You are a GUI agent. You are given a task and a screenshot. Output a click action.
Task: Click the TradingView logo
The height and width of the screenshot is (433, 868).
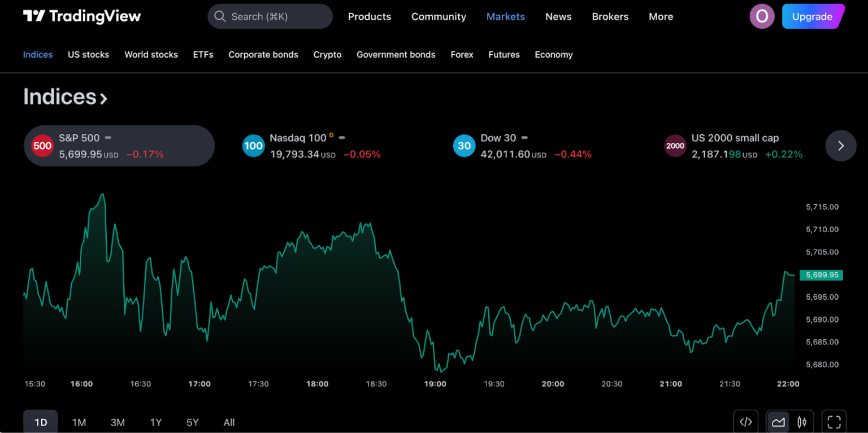[x=82, y=16]
